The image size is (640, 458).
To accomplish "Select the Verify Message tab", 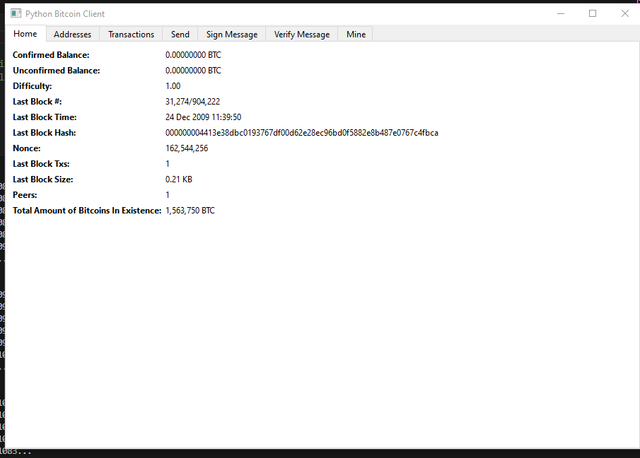I will [302, 34].
